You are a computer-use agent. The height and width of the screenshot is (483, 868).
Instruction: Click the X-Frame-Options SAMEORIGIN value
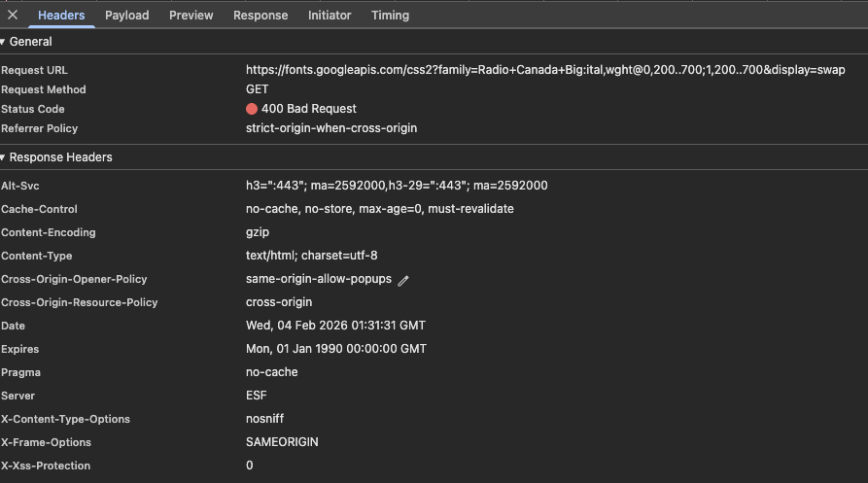(x=282, y=442)
